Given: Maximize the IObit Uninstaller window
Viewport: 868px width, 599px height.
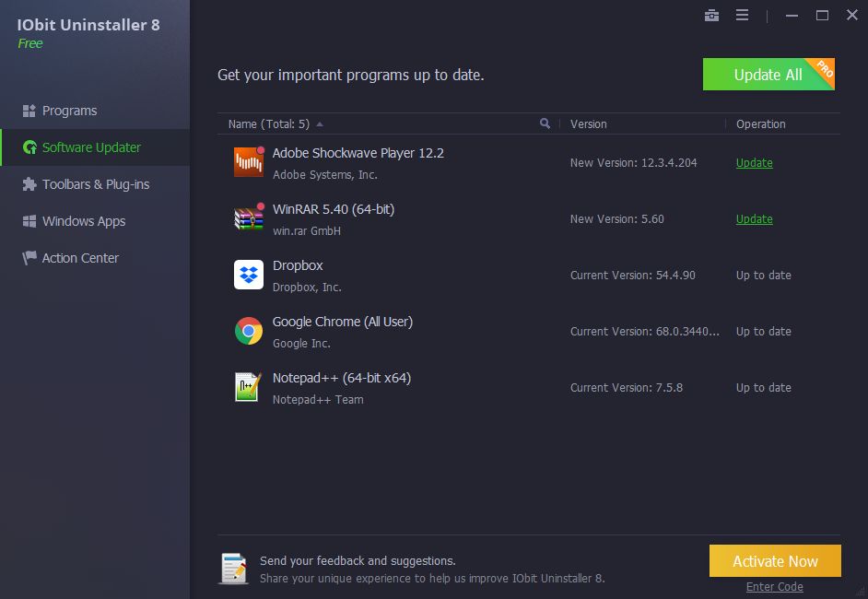Looking at the screenshot, I should 822,16.
